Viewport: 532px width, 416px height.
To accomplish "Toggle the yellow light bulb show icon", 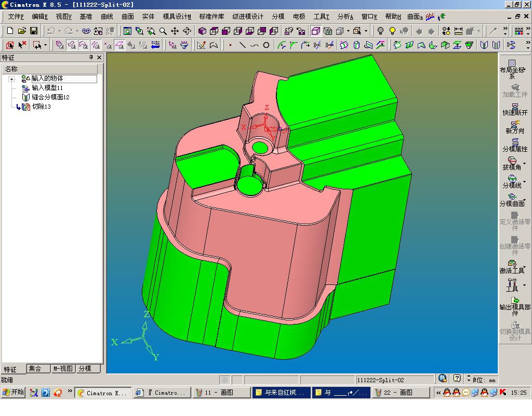I will [x=392, y=31].
